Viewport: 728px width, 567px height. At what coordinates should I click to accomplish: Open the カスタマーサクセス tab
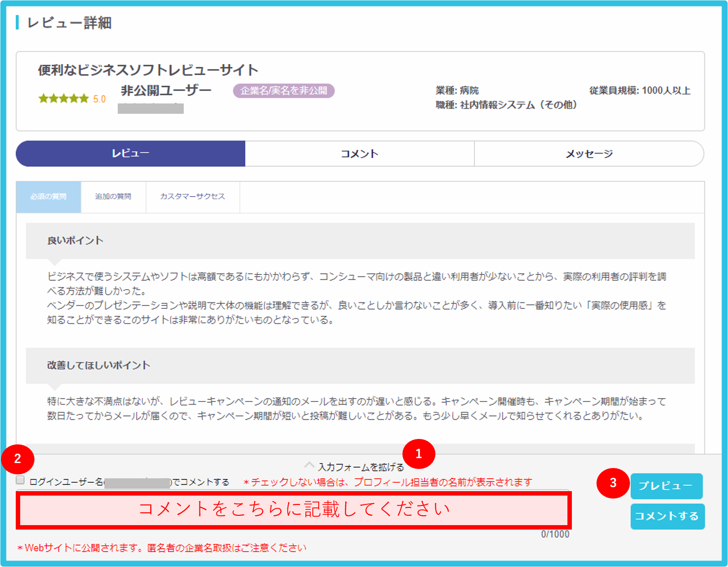point(193,196)
